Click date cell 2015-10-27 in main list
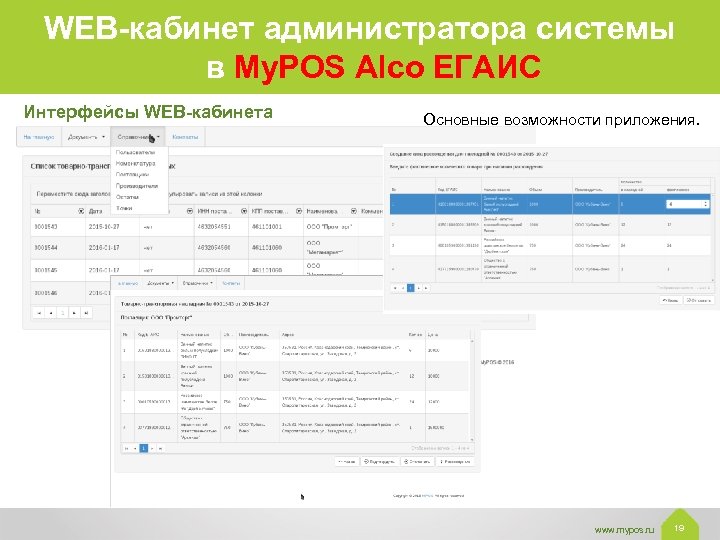This screenshot has width=720, height=540. tap(104, 227)
